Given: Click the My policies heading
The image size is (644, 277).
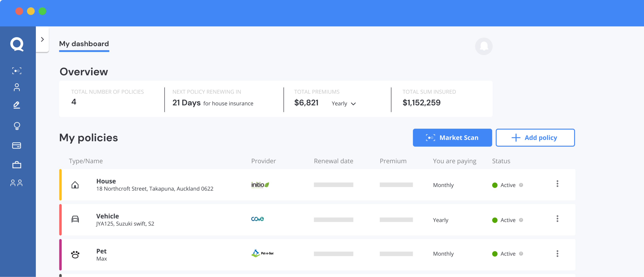Looking at the screenshot, I should (x=89, y=138).
